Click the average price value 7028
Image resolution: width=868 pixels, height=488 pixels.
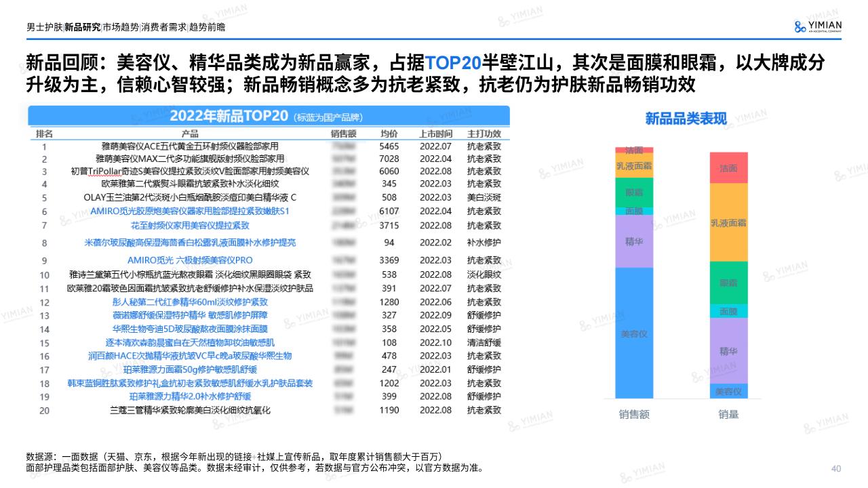click(x=389, y=159)
